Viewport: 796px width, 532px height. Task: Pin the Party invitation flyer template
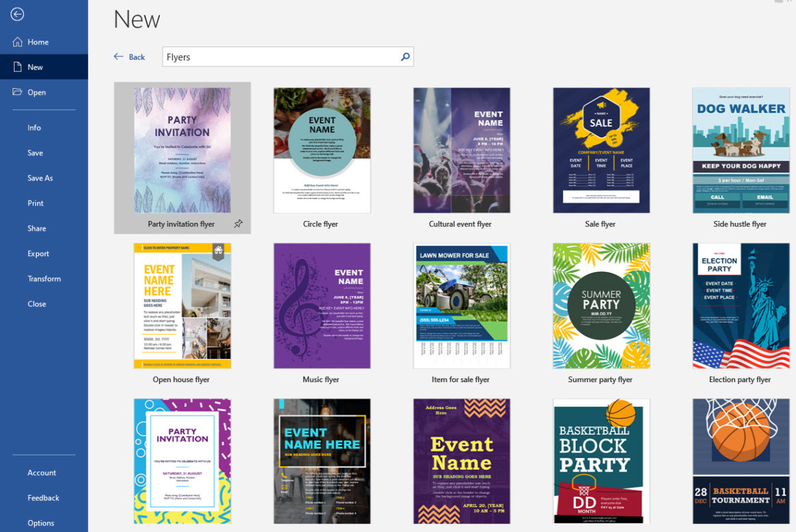238,224
